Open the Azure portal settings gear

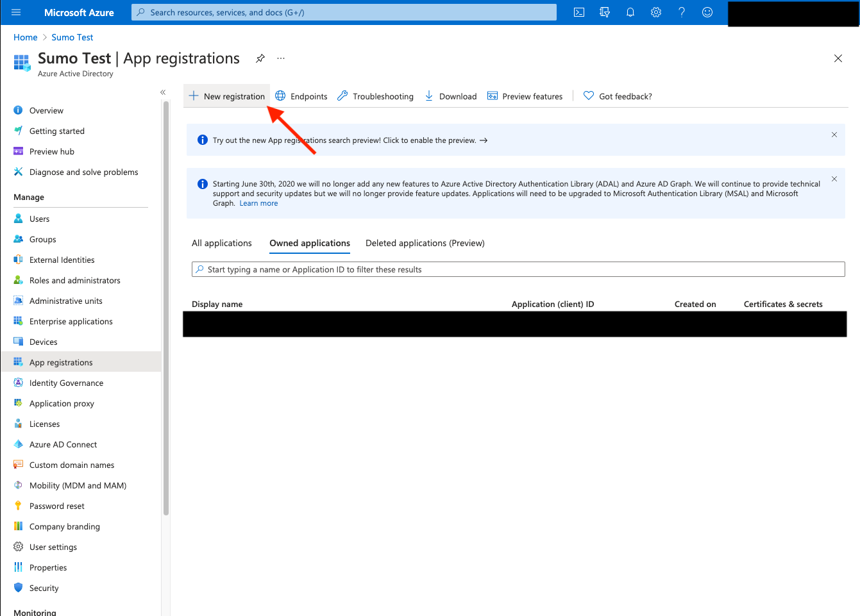(x=655, y=12)
